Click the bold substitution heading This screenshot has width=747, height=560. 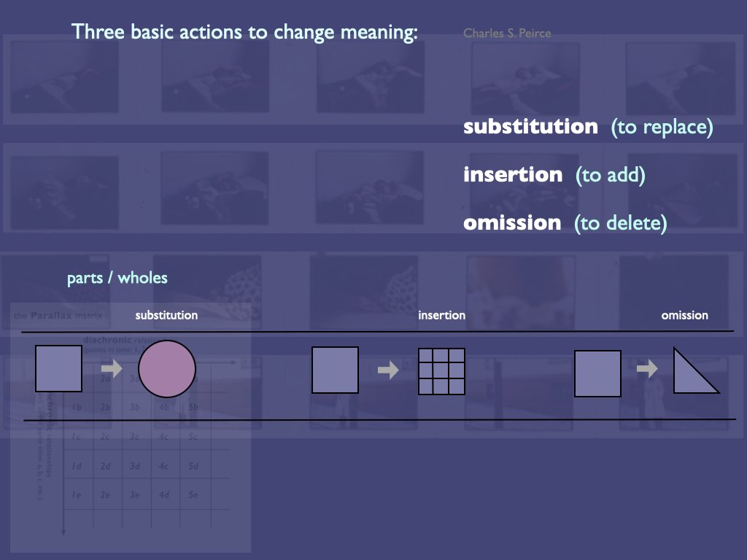coord(530,127)
